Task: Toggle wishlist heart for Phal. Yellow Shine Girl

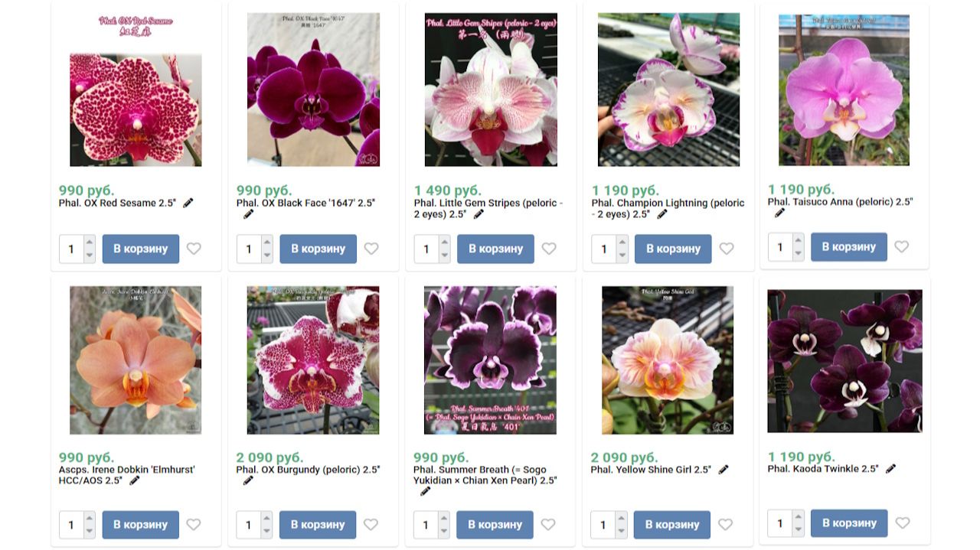Action: (x=725, y=525)
